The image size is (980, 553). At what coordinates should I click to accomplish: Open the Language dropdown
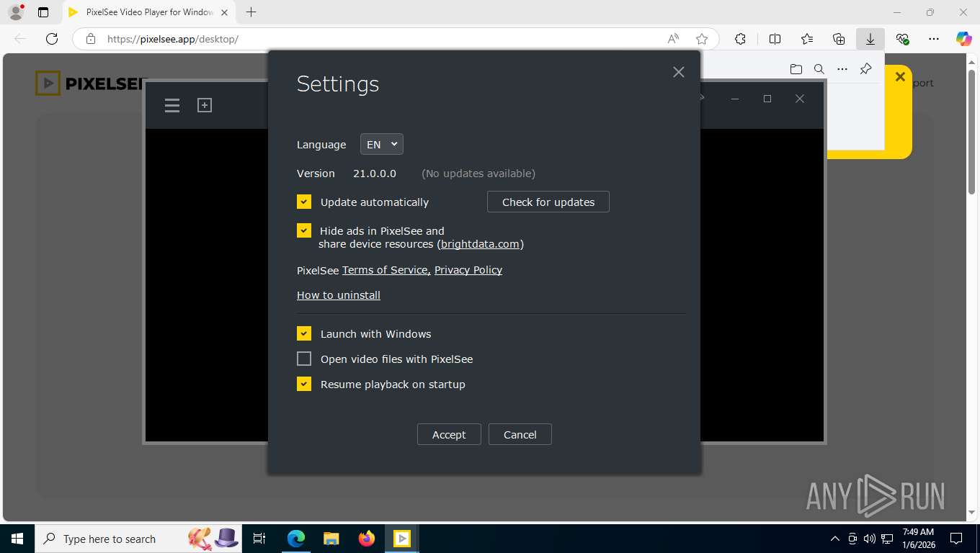click(382, 145)
